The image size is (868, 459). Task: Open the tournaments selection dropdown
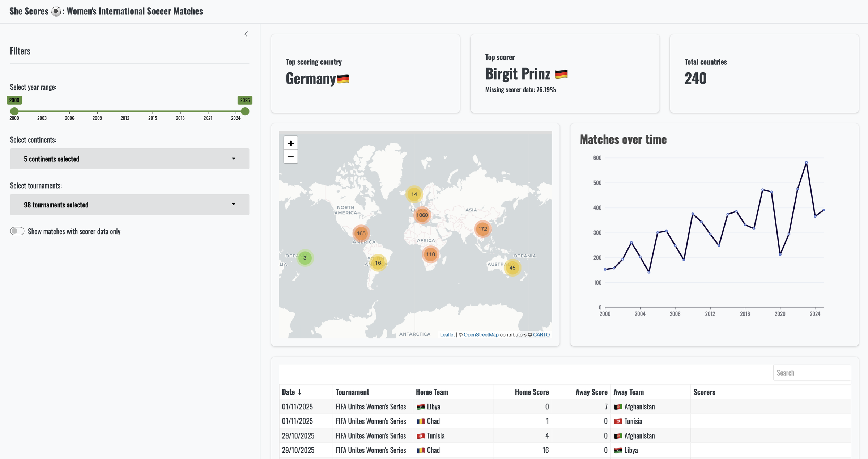129,205
